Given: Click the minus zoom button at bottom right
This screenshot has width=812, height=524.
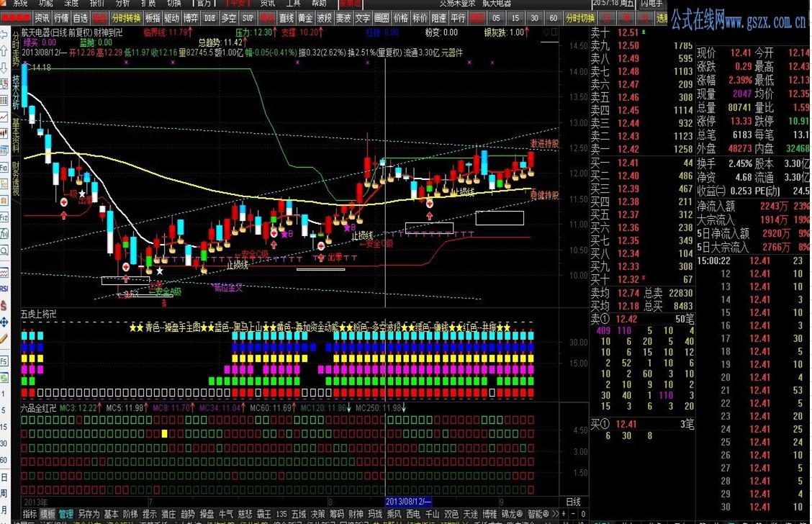Looking at the screenshot, I should [574, 514].
